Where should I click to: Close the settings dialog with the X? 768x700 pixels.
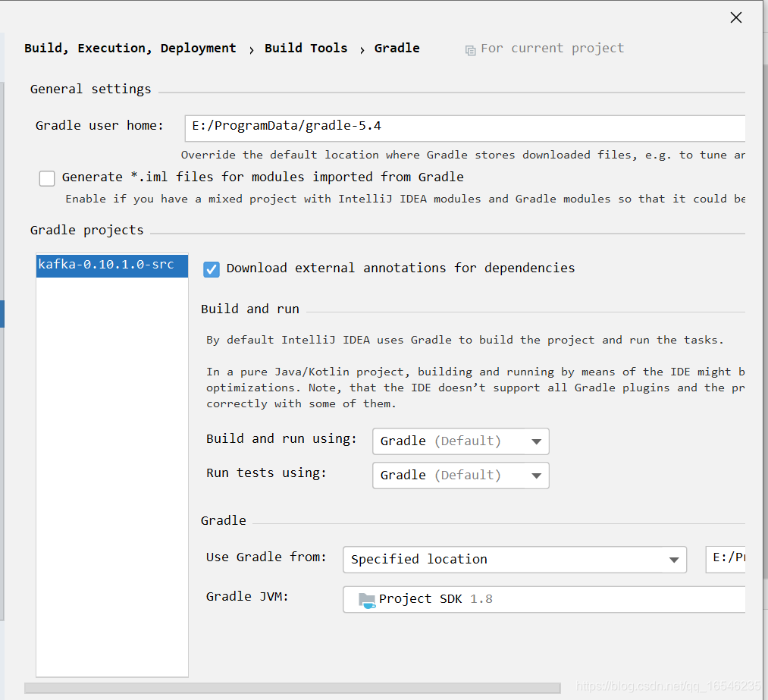coord(735,17)
